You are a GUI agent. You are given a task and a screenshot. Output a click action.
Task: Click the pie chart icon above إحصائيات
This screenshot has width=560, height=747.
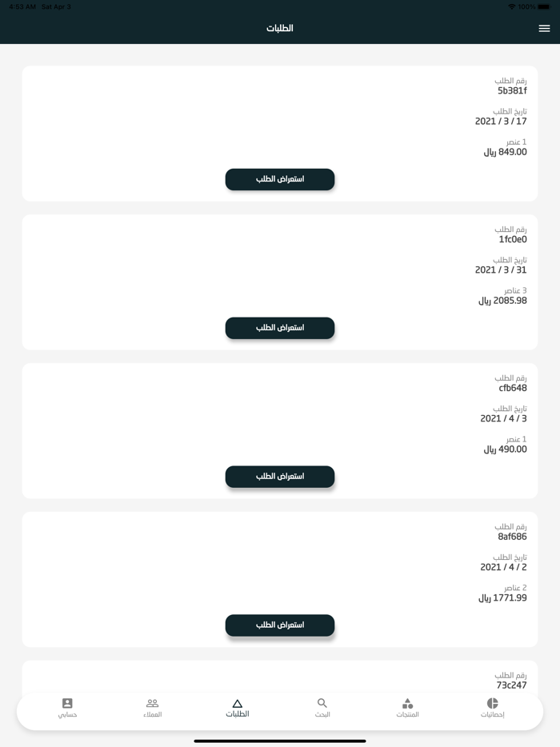pos(493,704)
